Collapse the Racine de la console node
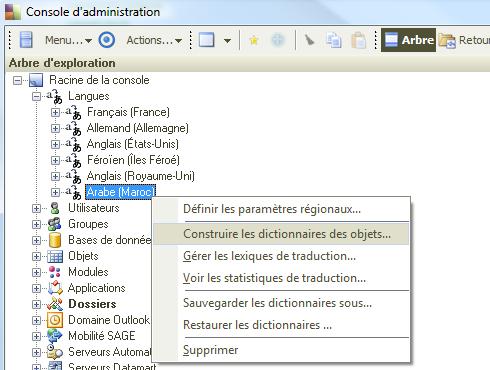The width and height of the screenshot is (490, 370). (17, 80)
